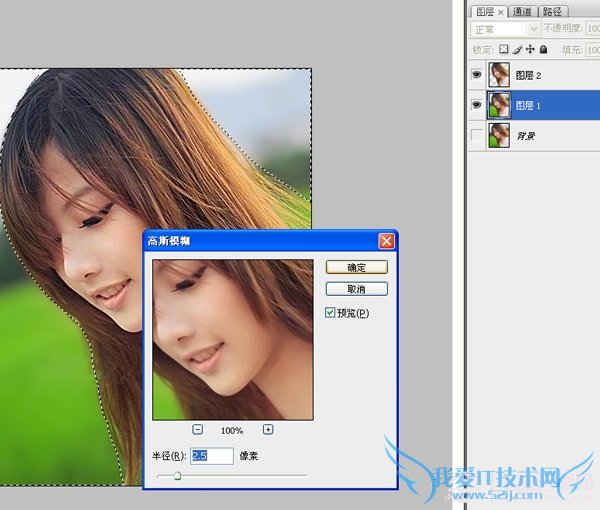This screenshot has width=600, height=510.
Task: Show the 背景 layer visibility box
Action: 476,135
